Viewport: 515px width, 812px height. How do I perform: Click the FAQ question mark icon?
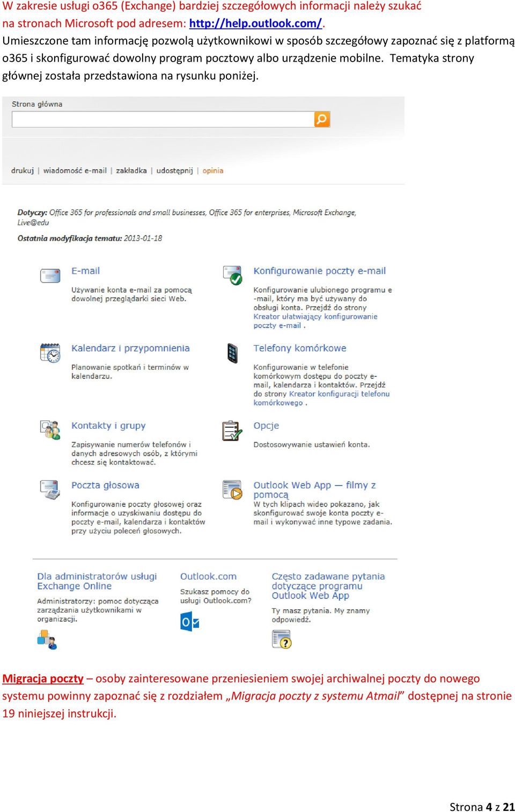point(282,639)
